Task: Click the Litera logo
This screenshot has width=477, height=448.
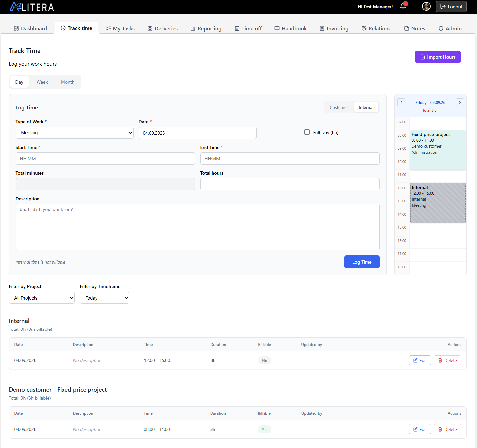Action: click(x=32, y=7)
